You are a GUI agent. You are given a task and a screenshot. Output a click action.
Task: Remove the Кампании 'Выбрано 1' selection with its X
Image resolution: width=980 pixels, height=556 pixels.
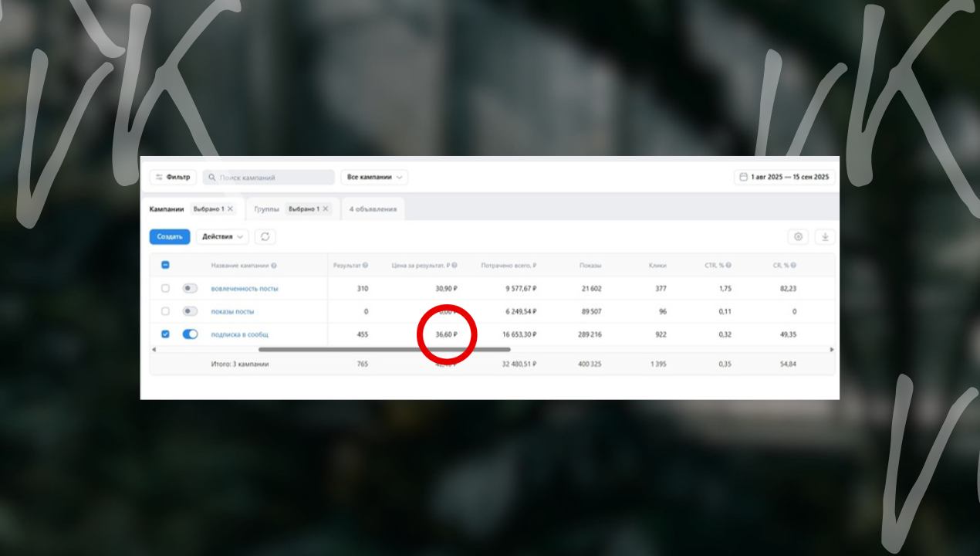(x=230, y=209)
